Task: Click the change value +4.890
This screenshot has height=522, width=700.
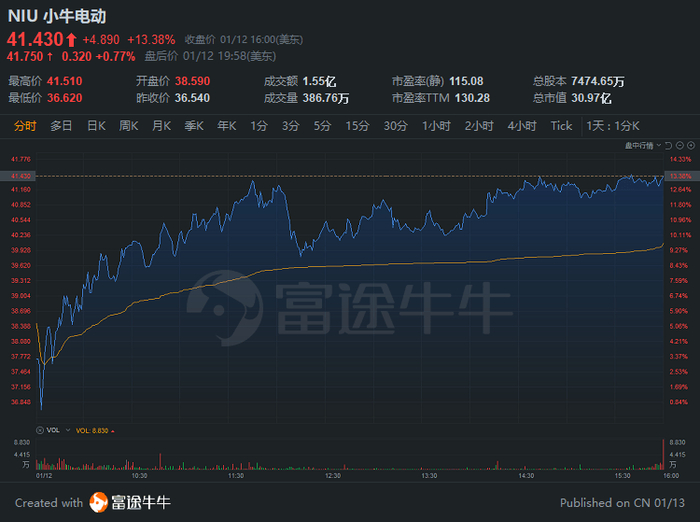Action: point(101,40)
